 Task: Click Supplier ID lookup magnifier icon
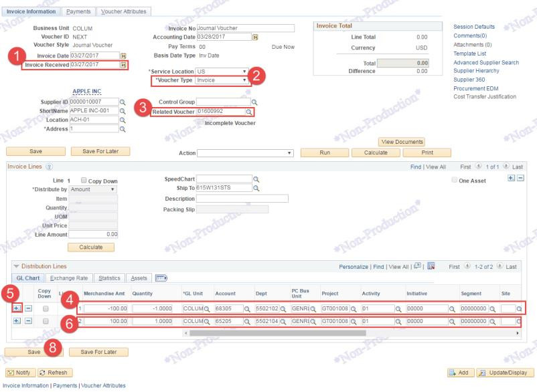[x=123, y=102]
